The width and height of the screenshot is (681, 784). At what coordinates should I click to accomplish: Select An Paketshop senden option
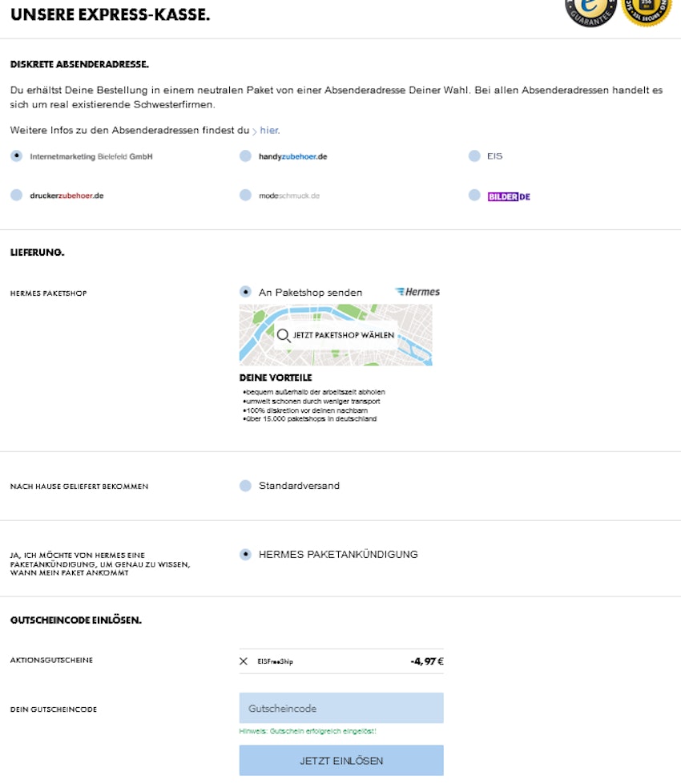[245, 293]
